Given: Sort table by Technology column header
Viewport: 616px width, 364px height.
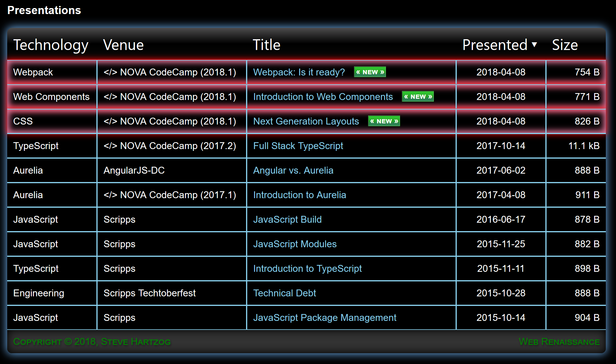Looking at the screenshot, I should pos(51,45).
